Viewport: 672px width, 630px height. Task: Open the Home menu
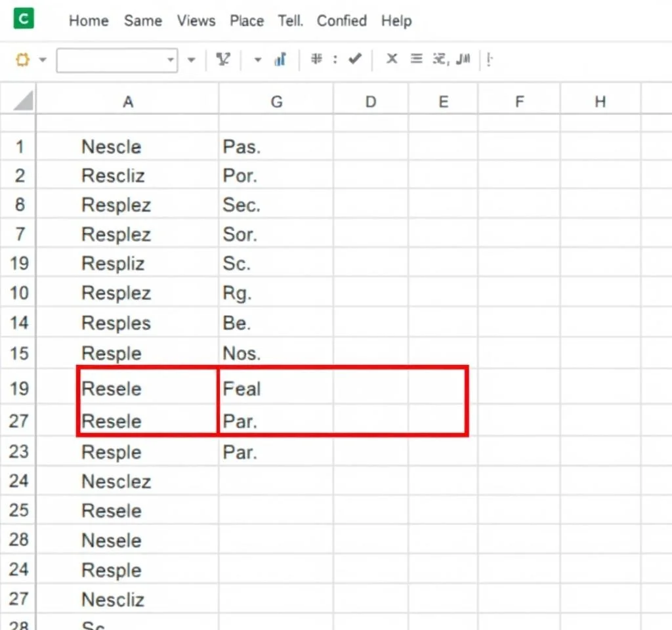click(89, 21)
